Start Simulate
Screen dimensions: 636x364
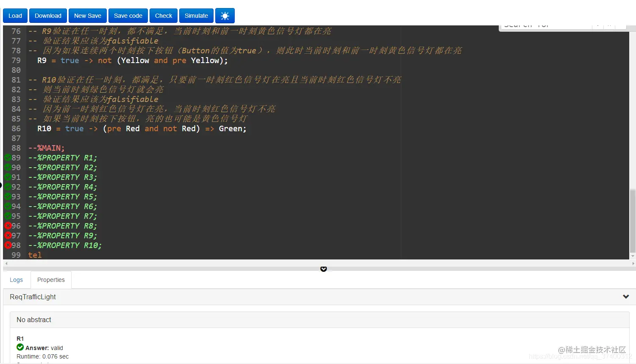tap(196, 16)
